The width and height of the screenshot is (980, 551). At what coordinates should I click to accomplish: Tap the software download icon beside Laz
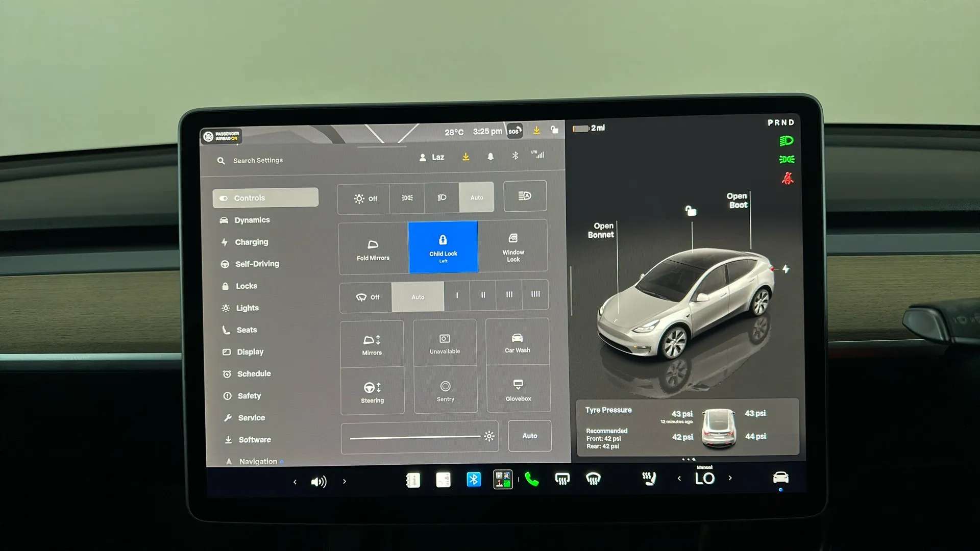click(x=466, y=157)
